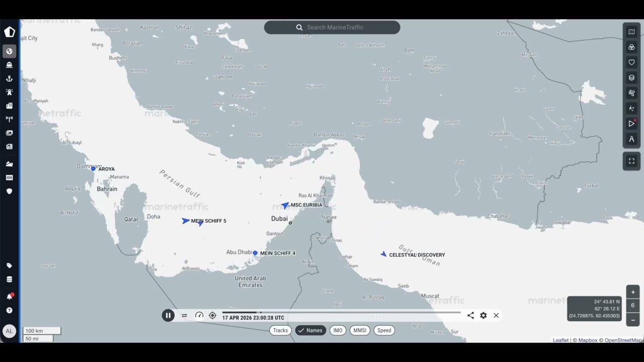Click the search MarineTraffic field

click(x=332, y=27)
